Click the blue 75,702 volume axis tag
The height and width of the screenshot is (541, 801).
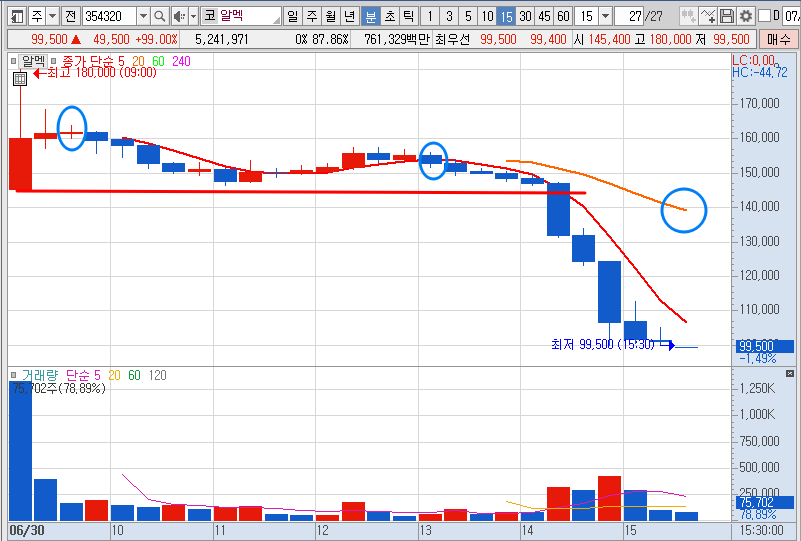tap(765, 502)
